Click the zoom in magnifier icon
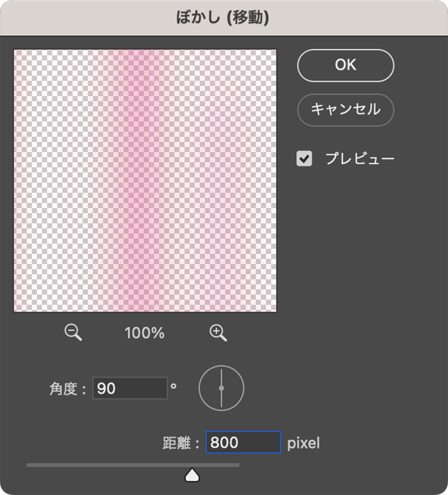 click(x=218, y=332)
